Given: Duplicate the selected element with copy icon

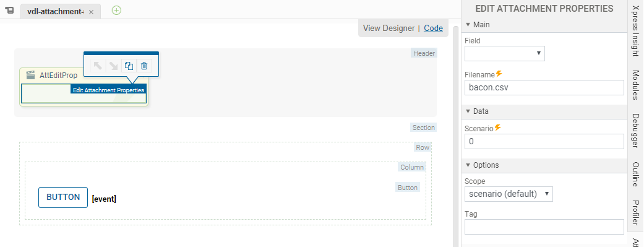Looking at the screenshot, I should pyautogui.click(x=129, y=66).
